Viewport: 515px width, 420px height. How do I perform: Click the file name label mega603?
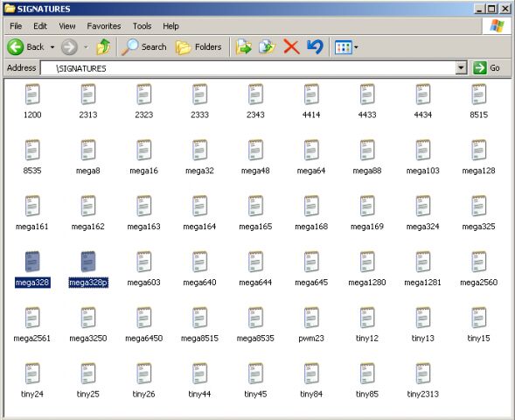144,283
